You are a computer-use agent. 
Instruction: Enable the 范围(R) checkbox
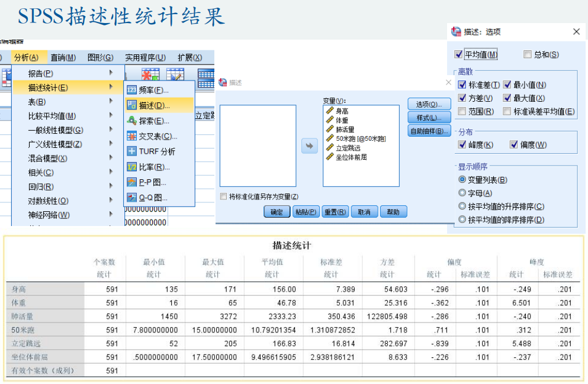(x=462, y=111)
